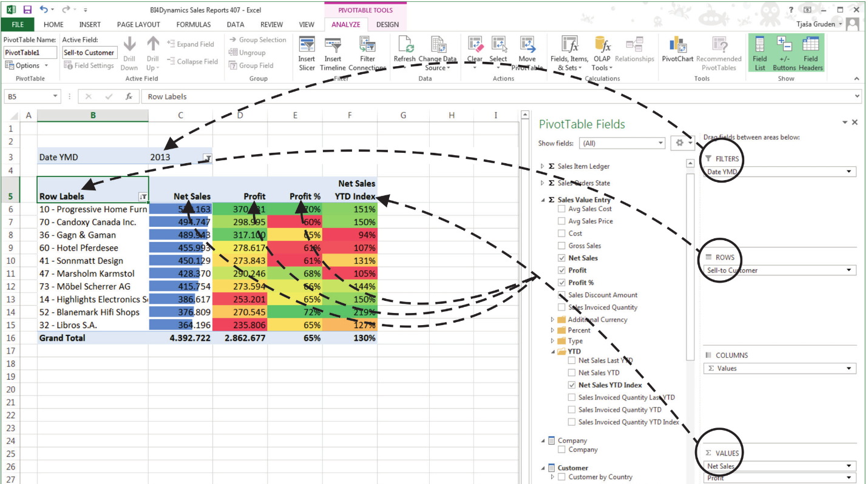The width and height of the screenshot is (868, 484).
Task: Check the Gross Sales field
Action: [x=561, y=246]
